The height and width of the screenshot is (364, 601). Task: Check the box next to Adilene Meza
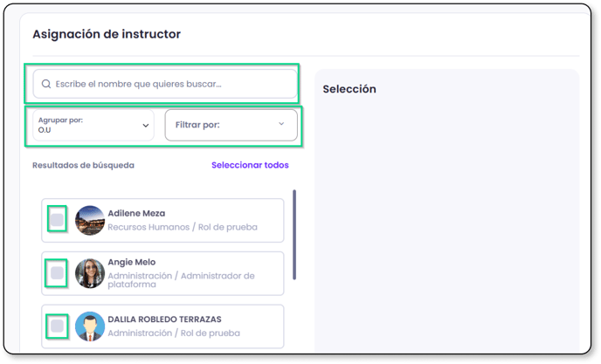pos(57,220)
